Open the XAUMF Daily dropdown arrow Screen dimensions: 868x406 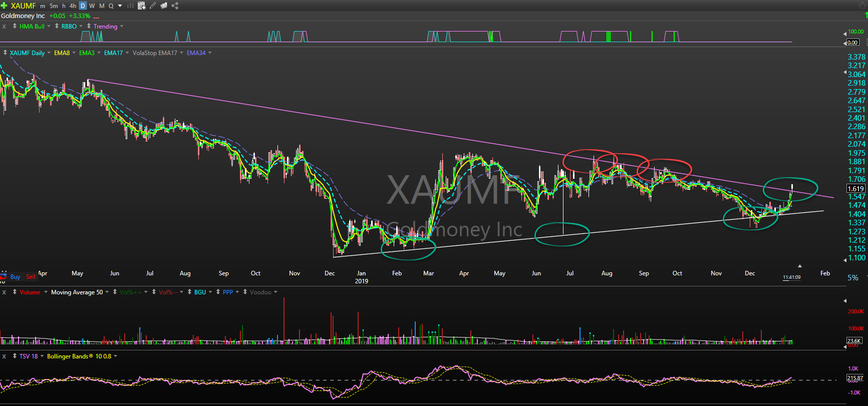pyautogui.click(x=49, y=53)
